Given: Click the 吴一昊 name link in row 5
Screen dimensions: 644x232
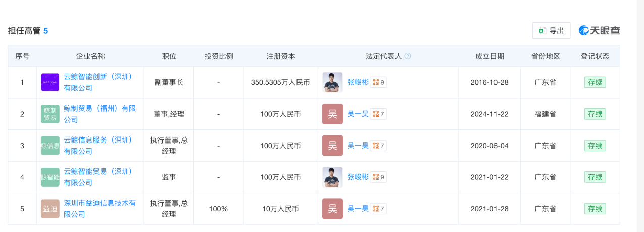Looking at the screenshot, I should coord(358,209).
